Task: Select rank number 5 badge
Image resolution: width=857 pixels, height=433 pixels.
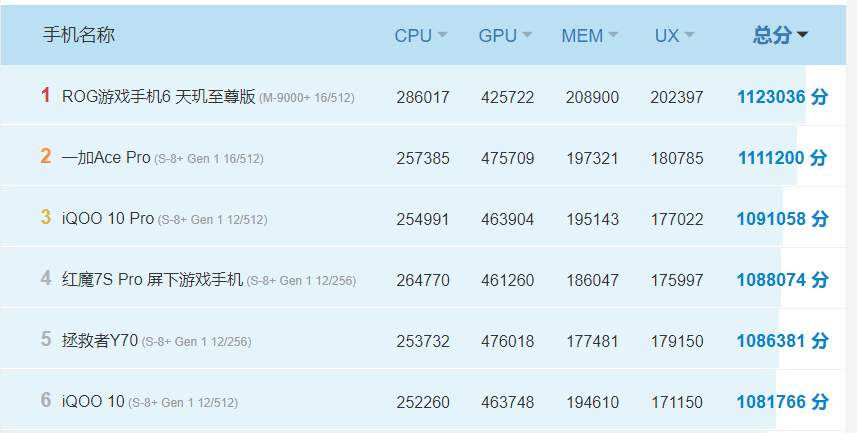Action: coord(46,339)
